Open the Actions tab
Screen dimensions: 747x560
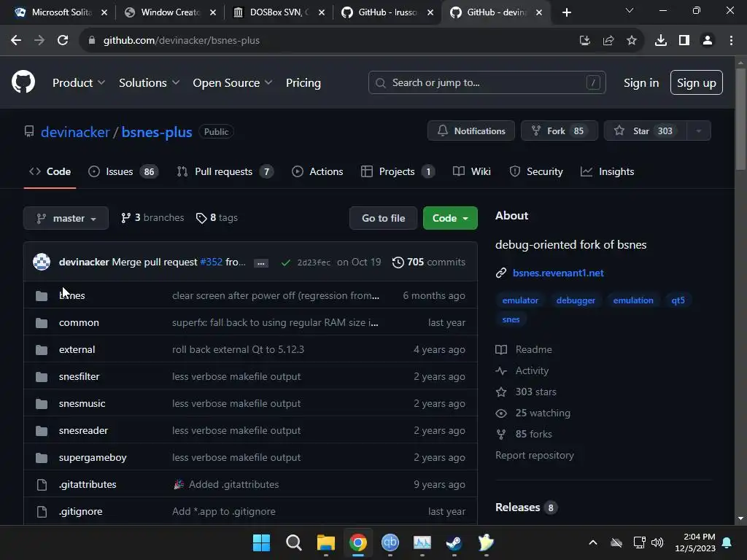pyautogui.click(x=317, y=171)
